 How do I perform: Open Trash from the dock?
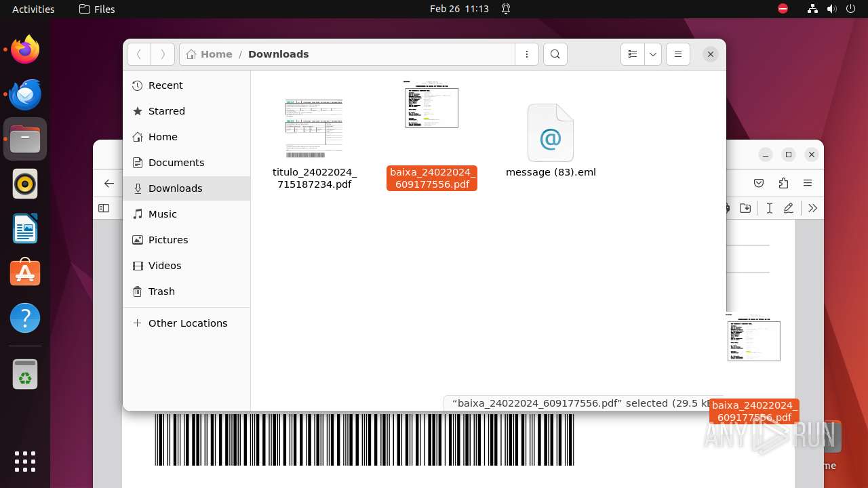point(25,374)
